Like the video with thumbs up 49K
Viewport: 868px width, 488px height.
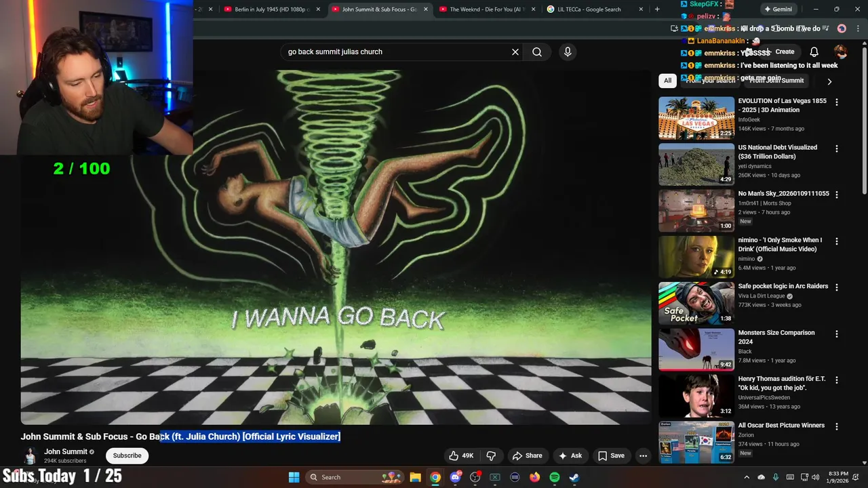pyautogui.click(x=461, y=455)
